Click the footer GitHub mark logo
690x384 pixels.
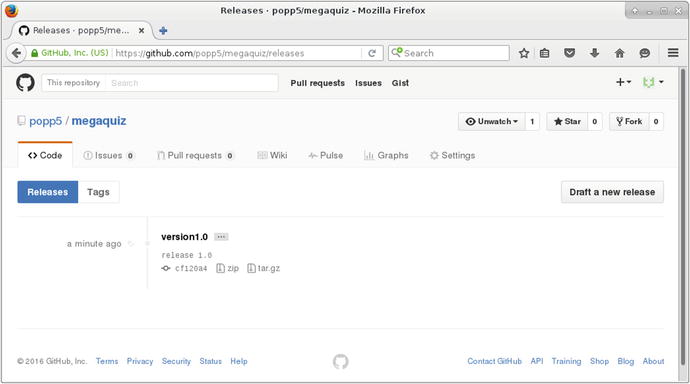[x=341, y=362]
